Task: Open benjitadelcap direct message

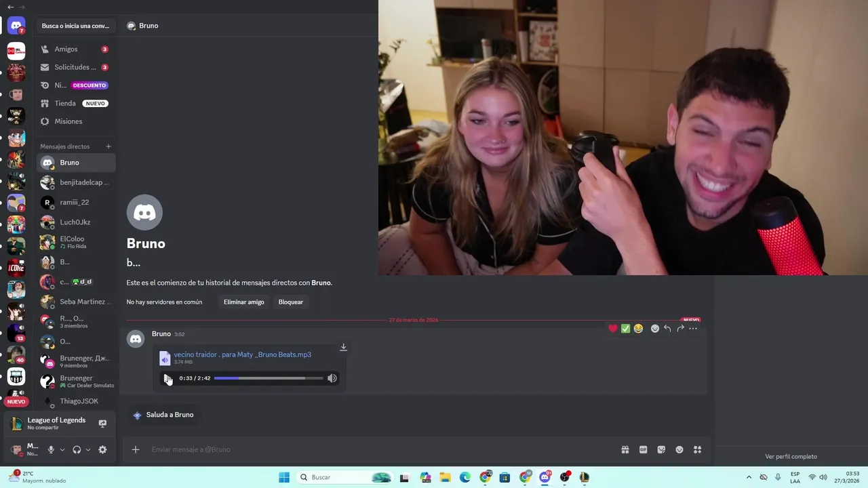Action: (75, 182)
